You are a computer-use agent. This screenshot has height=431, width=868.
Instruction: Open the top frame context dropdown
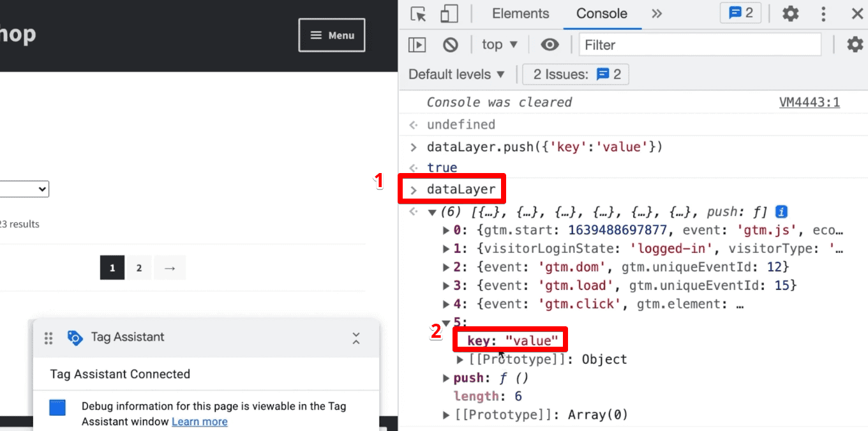500,44
